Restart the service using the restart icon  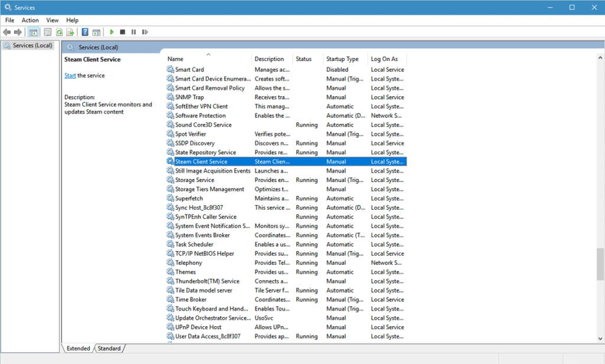(145, 32)
